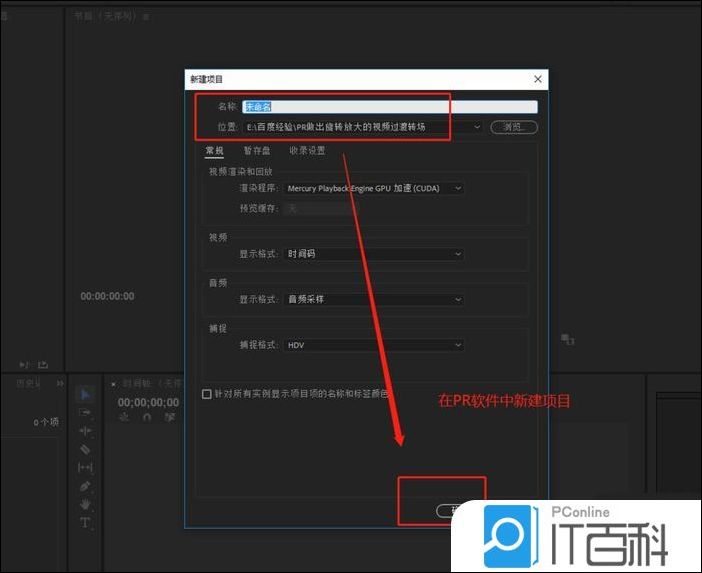This screenshot has width=702, height=573.
Task: Expand the 位置 path dropdown
Action: 477,127
